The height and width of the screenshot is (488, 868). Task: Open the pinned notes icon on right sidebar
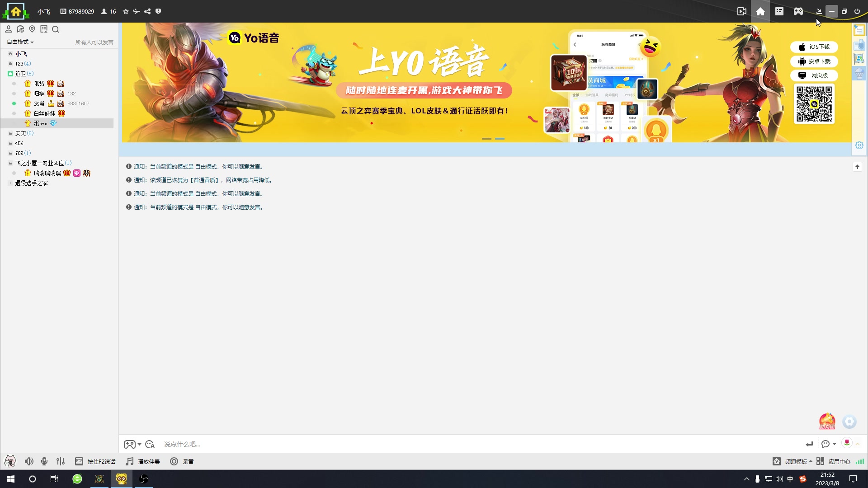tap(859, 30)
